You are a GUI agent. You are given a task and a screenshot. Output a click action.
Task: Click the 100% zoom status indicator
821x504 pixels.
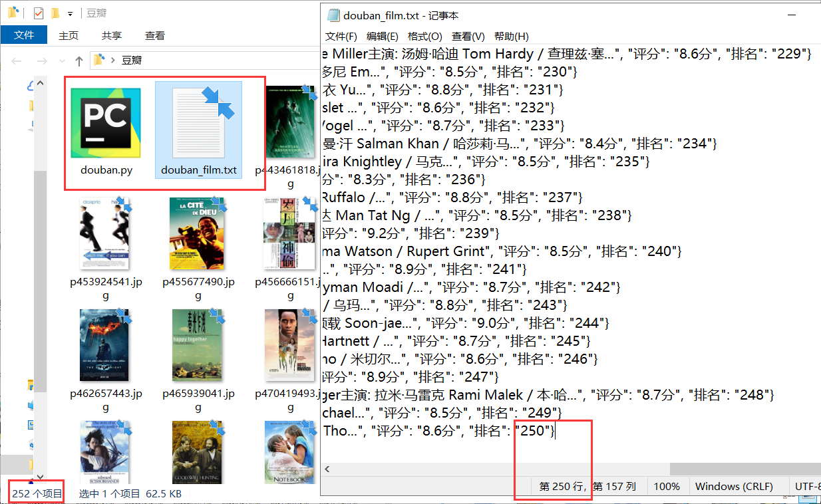667,486
